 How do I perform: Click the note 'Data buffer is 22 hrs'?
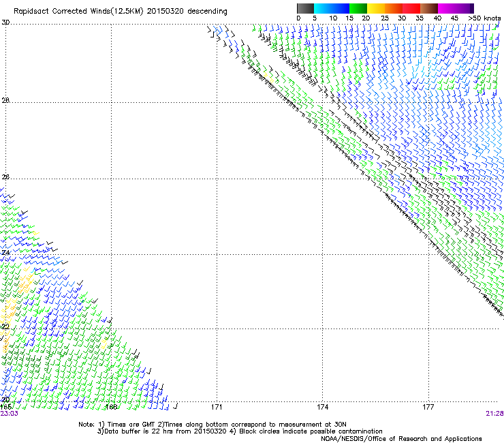(139, 431)
